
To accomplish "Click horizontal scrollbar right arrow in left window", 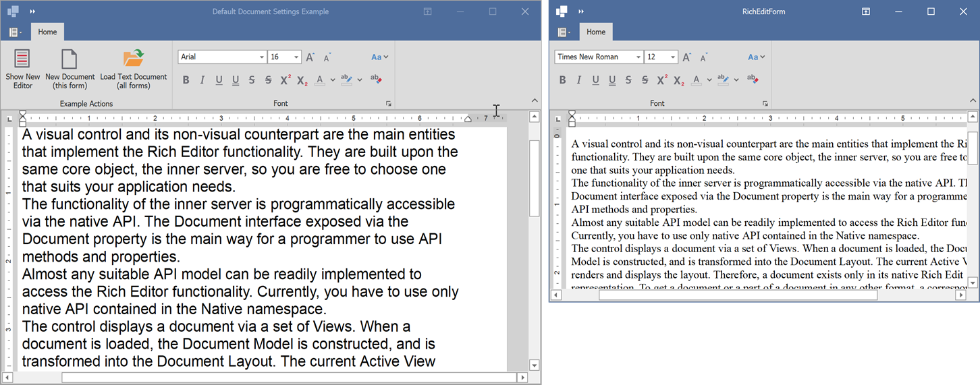I will click(522, 378).
